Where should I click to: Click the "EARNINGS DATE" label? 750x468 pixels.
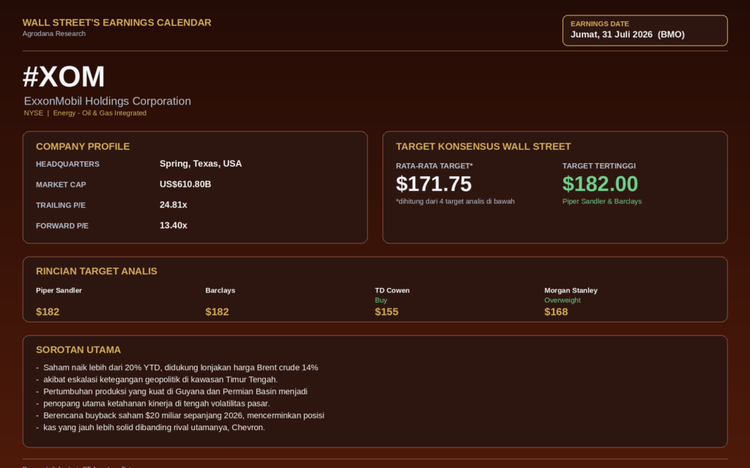pos(599,23)
